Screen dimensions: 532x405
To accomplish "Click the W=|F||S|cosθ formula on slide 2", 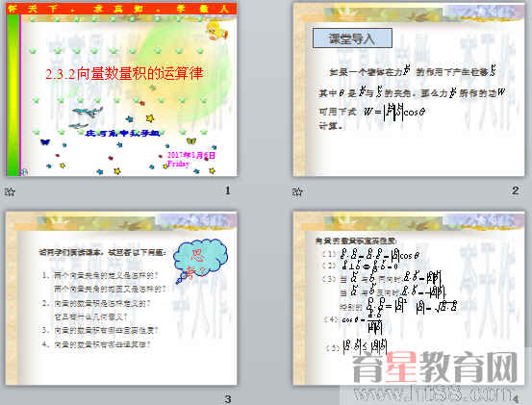I will pos(394,112).
